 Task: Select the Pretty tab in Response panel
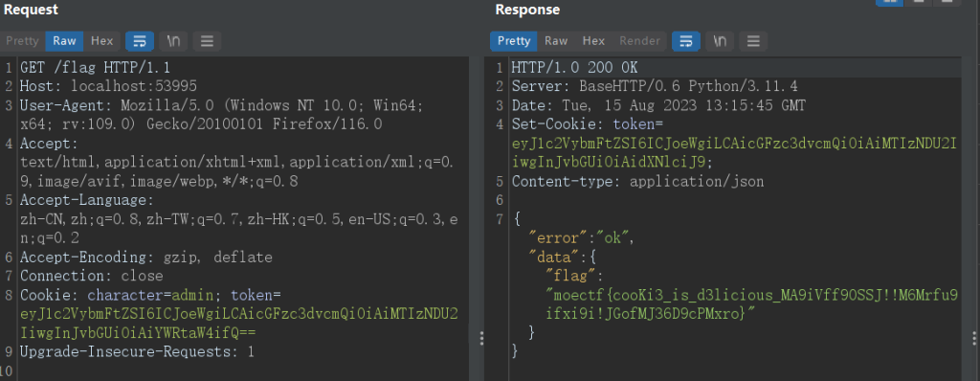514,41
